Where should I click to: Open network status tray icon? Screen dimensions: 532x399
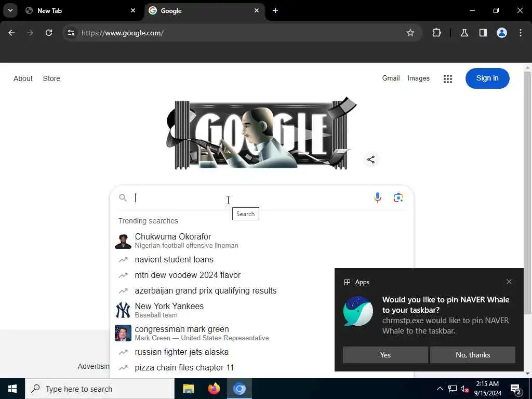(453, 389)
